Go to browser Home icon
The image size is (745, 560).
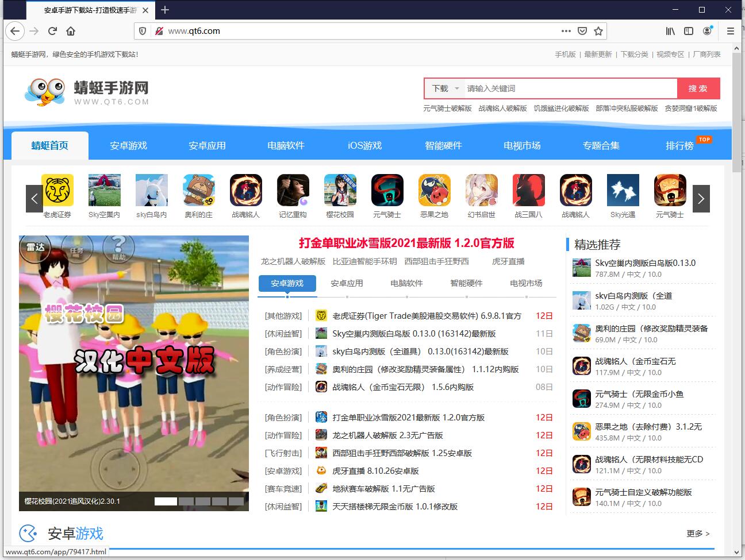(71, 31)
